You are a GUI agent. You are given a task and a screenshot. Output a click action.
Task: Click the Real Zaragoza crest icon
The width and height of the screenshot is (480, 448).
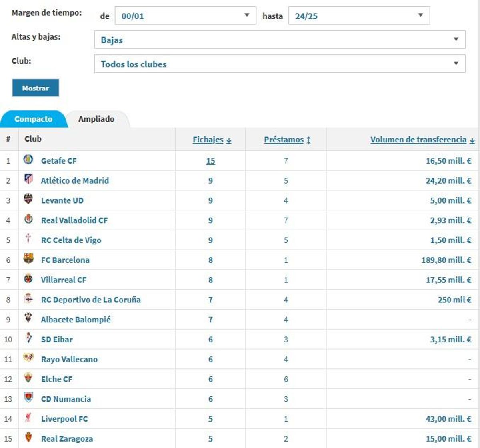click(28, 437)
